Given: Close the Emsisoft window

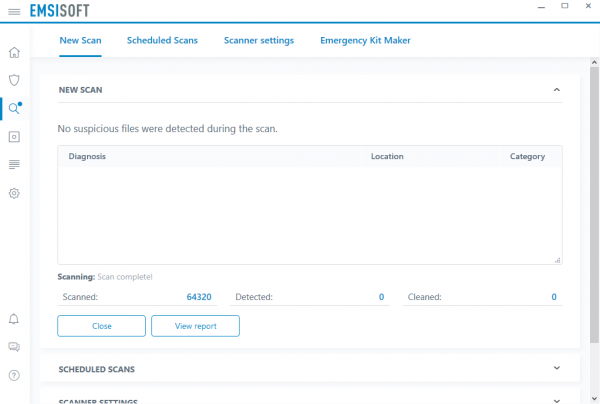Looking at the screenshot, I should click(x=589, y=6).
